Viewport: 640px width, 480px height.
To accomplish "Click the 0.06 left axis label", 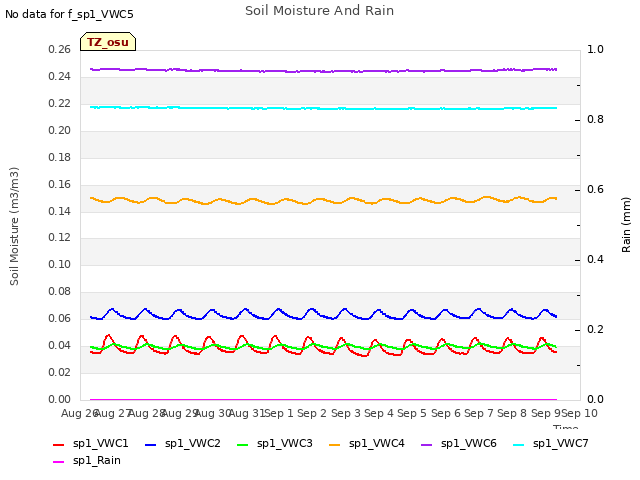I will coord(60,318).
